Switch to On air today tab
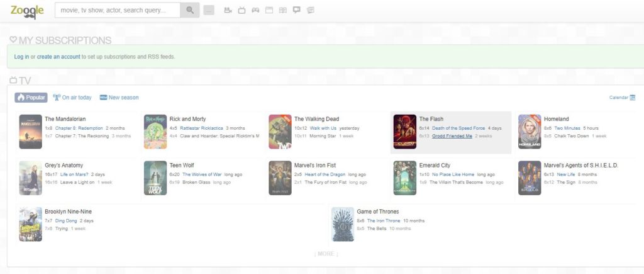This screenshot has width=644, height=274. click(x=72, y=98)
